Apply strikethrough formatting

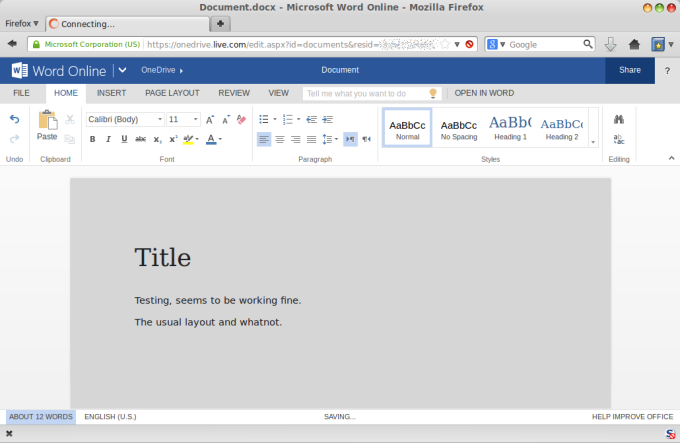(x=140, y=139)
